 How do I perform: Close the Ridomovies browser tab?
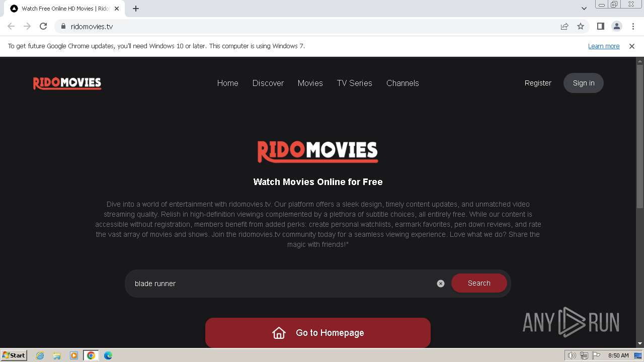(117, 9)
